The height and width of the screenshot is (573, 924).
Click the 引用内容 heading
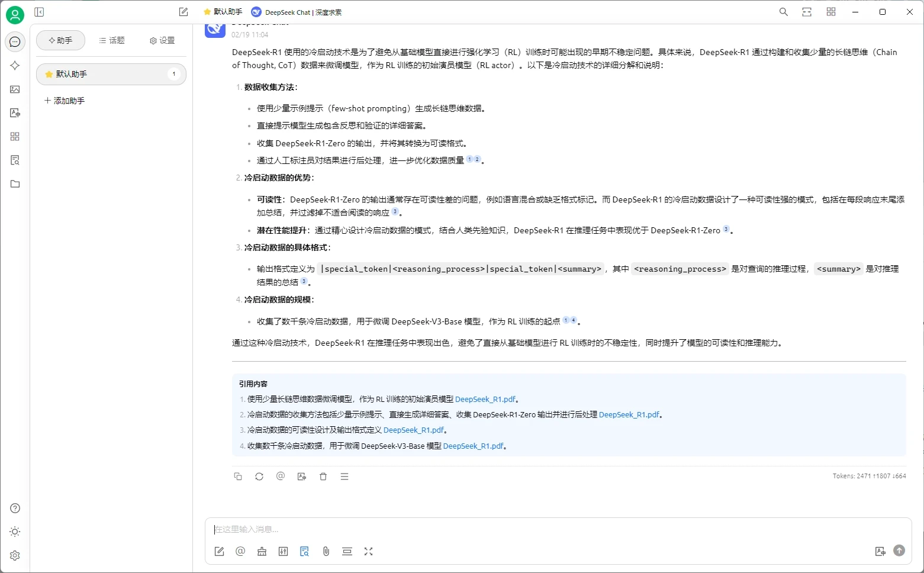point(253,384)
